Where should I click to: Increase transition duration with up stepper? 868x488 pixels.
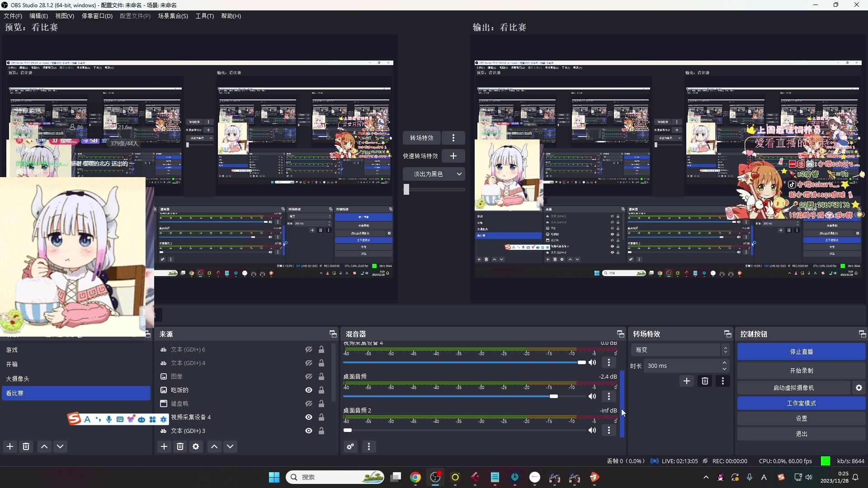724,363
